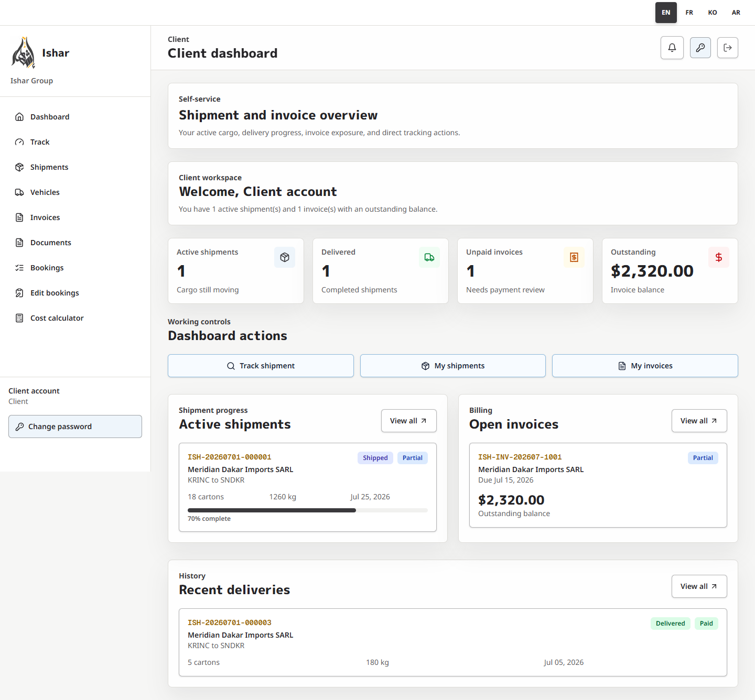Screen dimensions: 755x700
Task: Click the magnifier icon on Track shipment
Action: click(x=231, y=366)
